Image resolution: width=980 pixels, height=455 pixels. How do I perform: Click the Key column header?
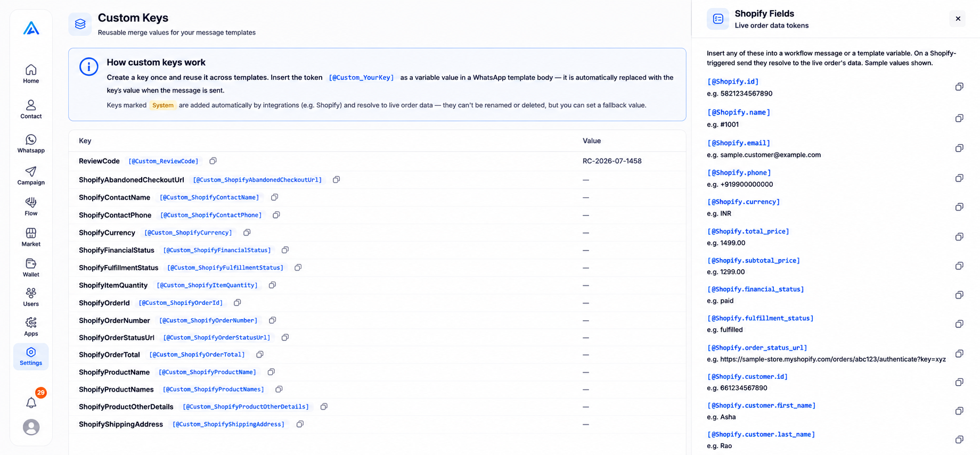85,141
